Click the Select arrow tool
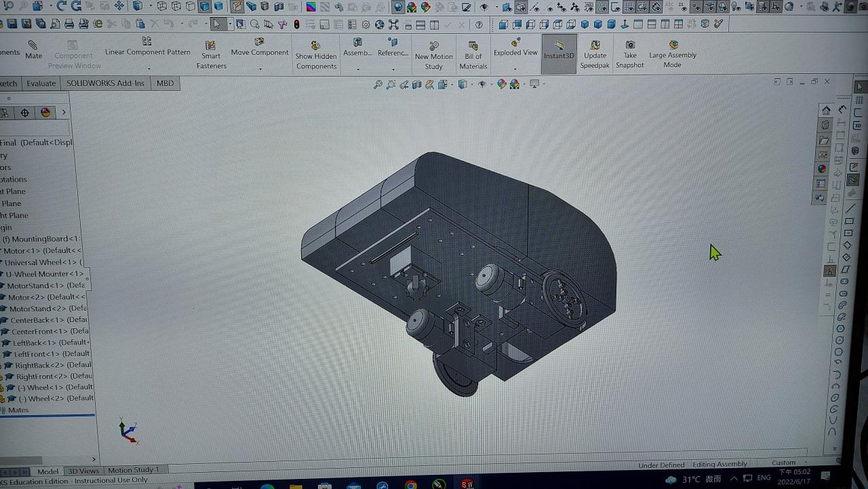Viewport: 868px width, 489px height. (x=216, y=24)
